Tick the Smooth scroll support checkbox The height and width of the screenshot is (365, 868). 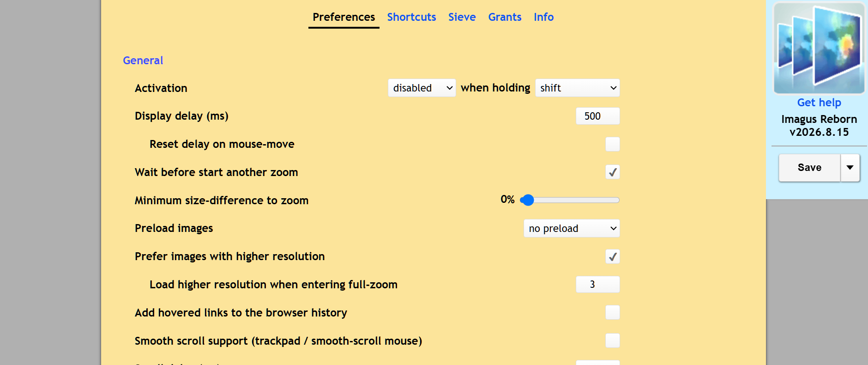pos(613,341)
